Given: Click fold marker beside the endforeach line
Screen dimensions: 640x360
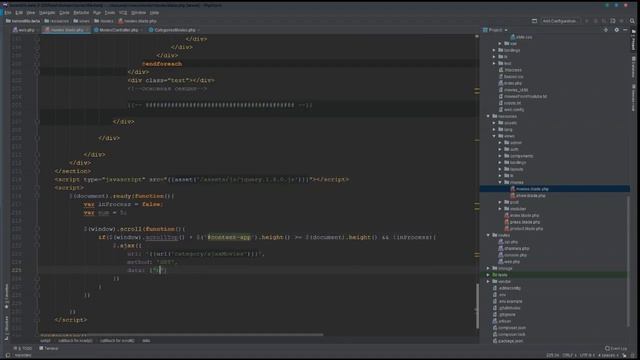Looking at the screenshot, I should click(37, 64).
